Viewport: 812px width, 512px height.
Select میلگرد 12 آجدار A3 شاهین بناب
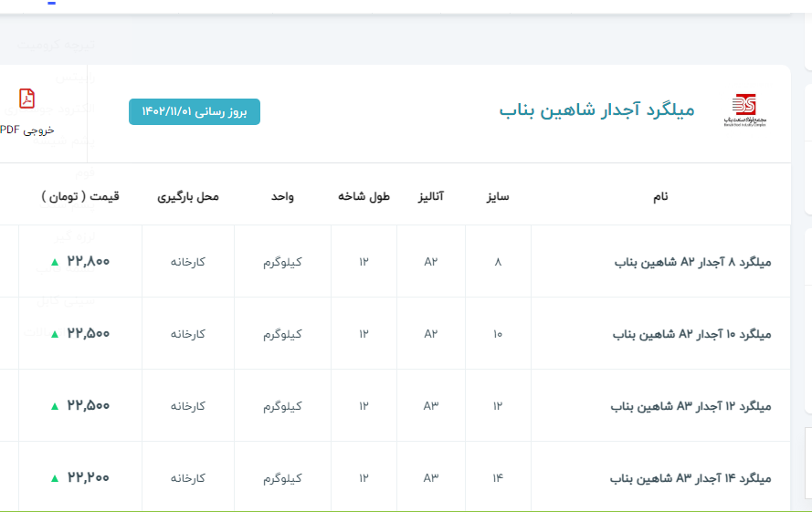pyautogui.click(x=691, y=406)
